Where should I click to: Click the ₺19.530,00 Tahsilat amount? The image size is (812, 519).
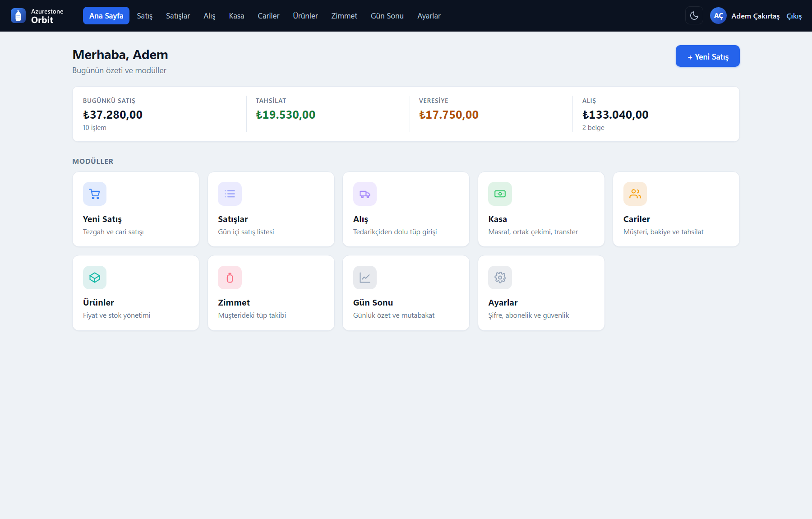click(286, 115)
